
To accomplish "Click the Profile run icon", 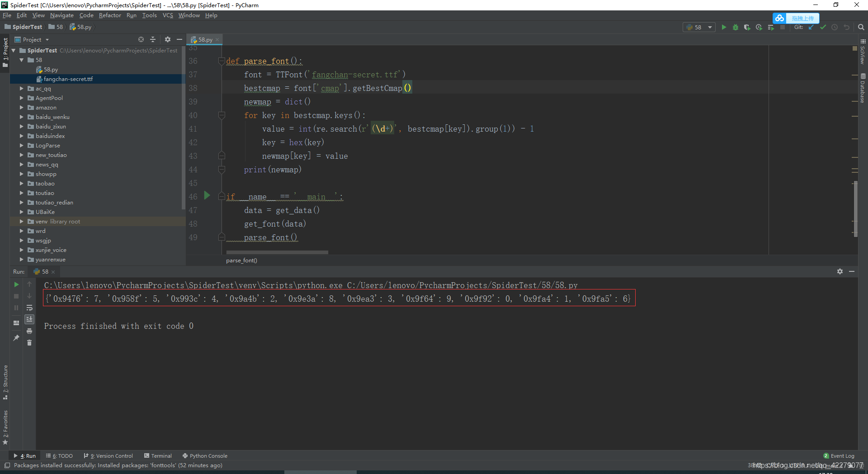I will 759,27.
